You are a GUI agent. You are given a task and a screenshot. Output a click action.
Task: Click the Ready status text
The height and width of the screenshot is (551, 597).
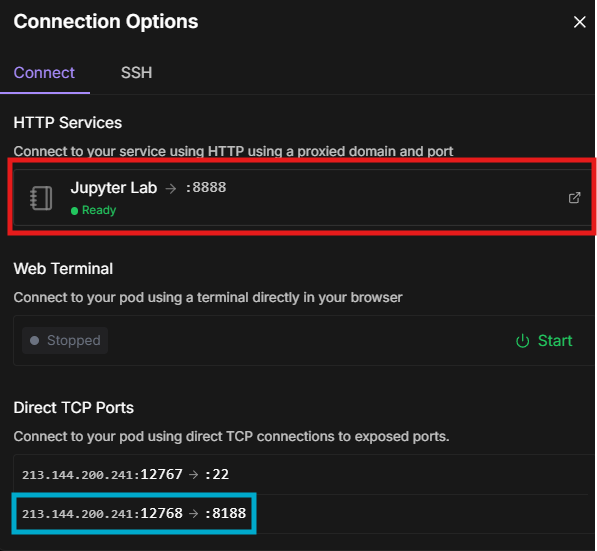tap(99, 210)
